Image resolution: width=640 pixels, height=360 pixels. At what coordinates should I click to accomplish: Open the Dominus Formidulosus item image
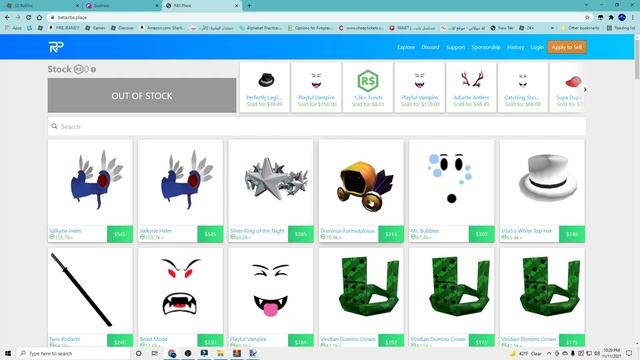point(361,182)
